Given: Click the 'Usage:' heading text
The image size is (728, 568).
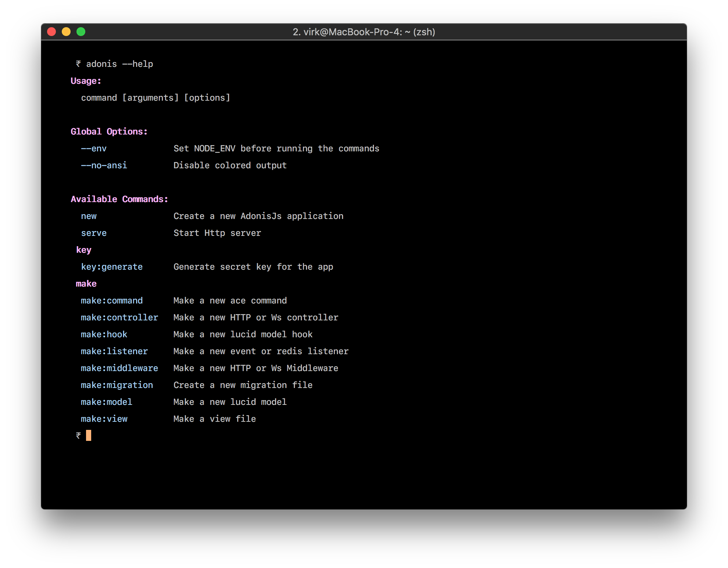Looking at the screenshot, I should pos(86,81).
